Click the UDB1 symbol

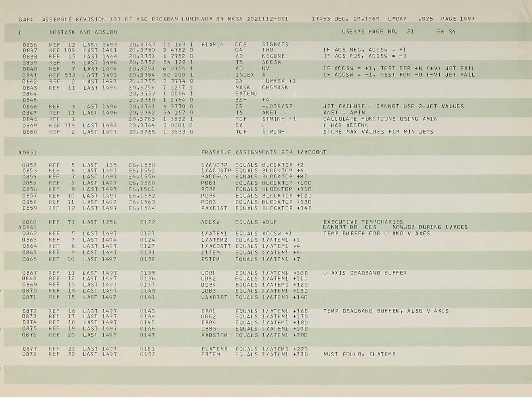[208, 273]
